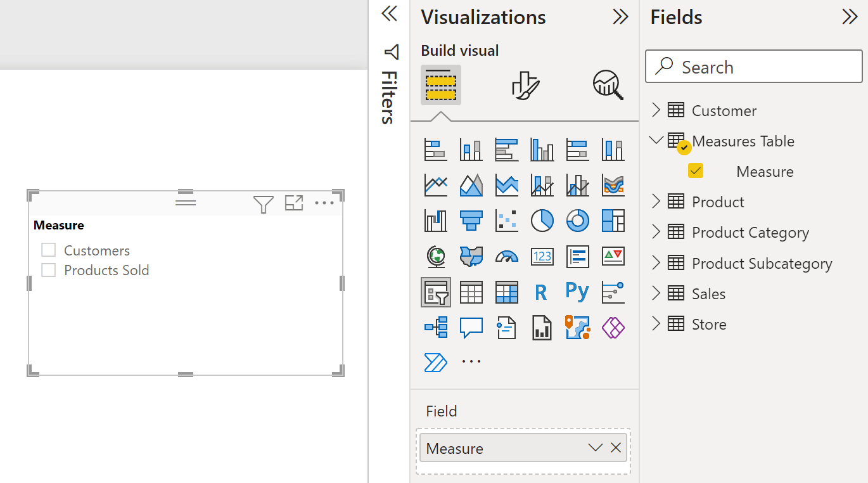Image resolution: width=868 pixels, height=483 pixels.
Task: Check the Products Sold slicer option
Action: [49, 269]
